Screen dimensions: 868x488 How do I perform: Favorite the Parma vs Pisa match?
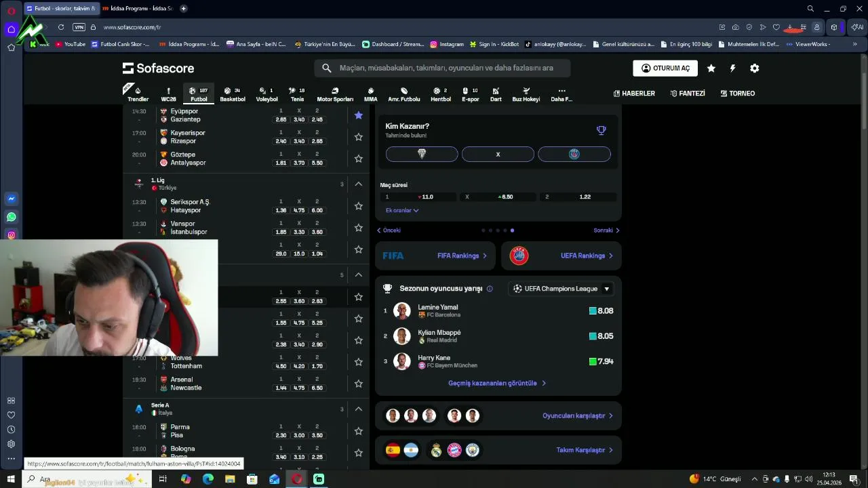click(x=358, y=431)
